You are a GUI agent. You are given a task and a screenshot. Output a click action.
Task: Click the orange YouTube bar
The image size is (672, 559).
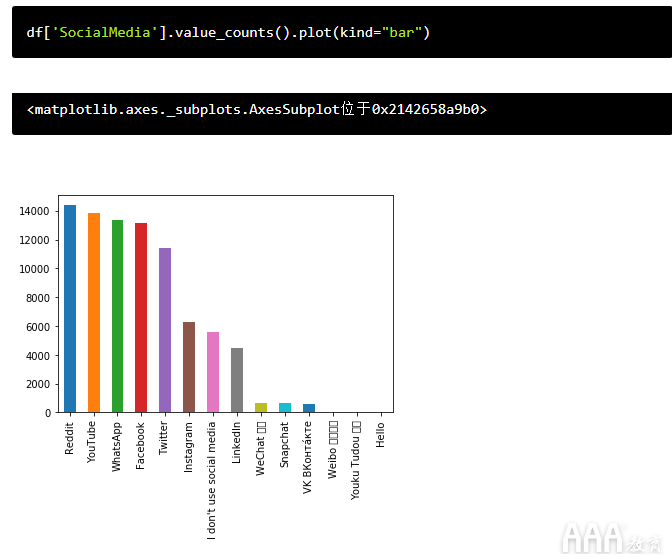pos(94,313)
